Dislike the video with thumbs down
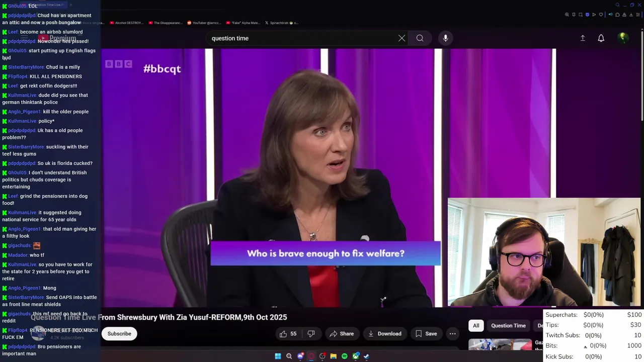644x362 pixels. (x=311, y=334)
